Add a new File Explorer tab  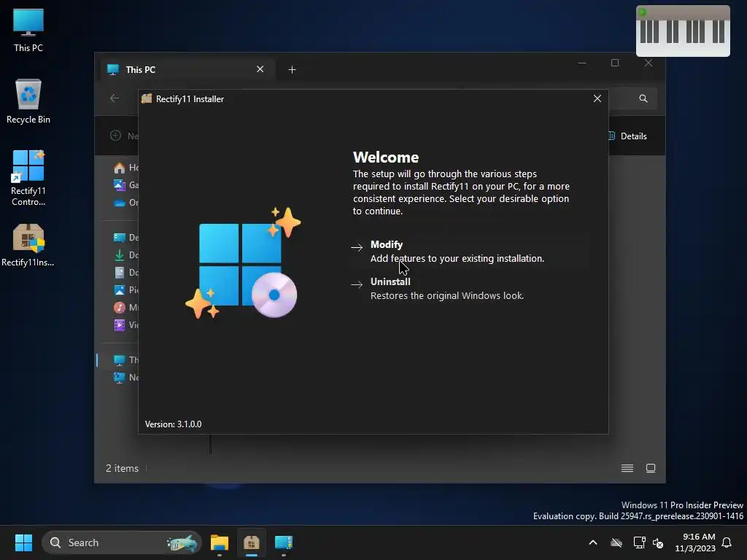(x=292, y=70)
